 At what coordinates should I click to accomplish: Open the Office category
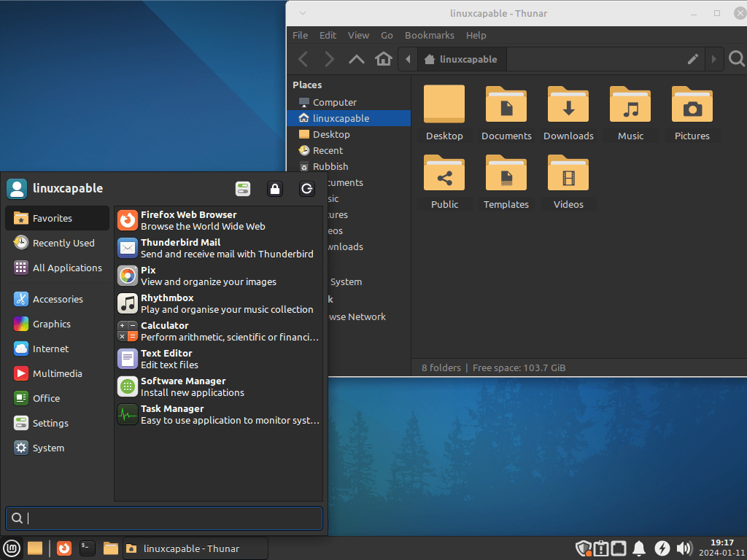pyautogui.click(x=57, y=398)
